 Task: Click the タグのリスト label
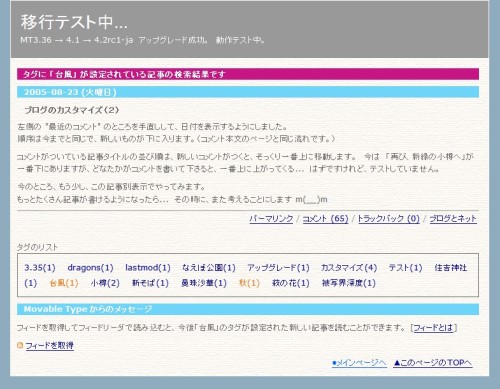coord(37,247)
